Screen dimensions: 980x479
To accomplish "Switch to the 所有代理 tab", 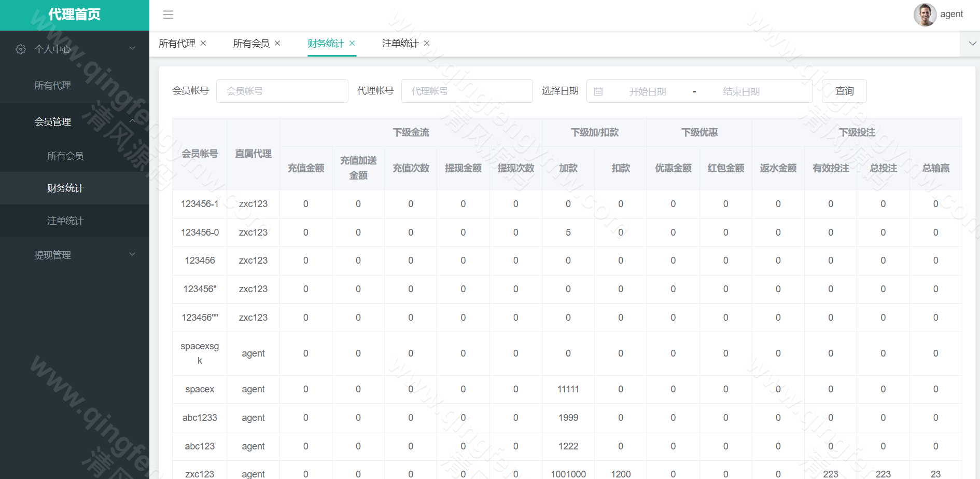I will (177, 44).
